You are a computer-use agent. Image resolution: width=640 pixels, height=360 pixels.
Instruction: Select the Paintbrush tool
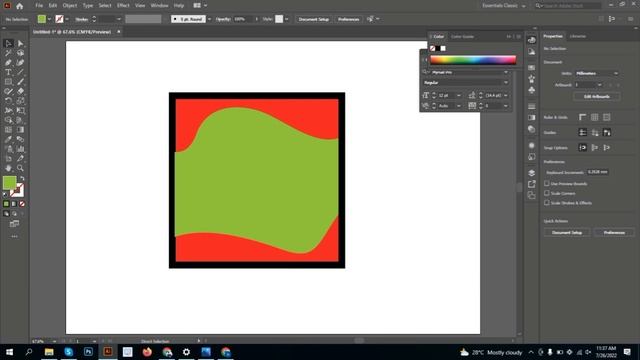coord(20,82)
